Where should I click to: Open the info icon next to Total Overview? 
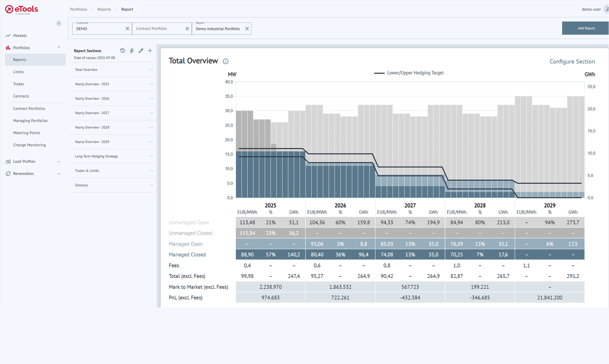(x=225, y=61)
